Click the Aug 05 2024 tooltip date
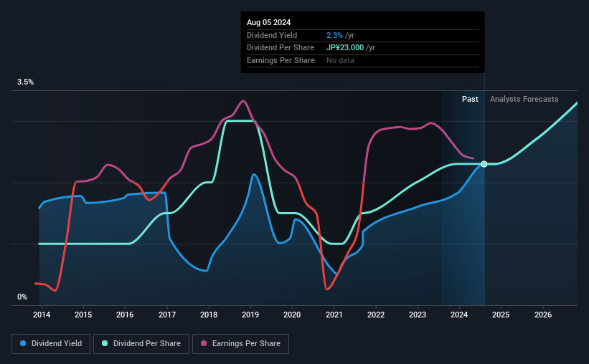Viewport: 589px width, 364px height. point(268,22)
